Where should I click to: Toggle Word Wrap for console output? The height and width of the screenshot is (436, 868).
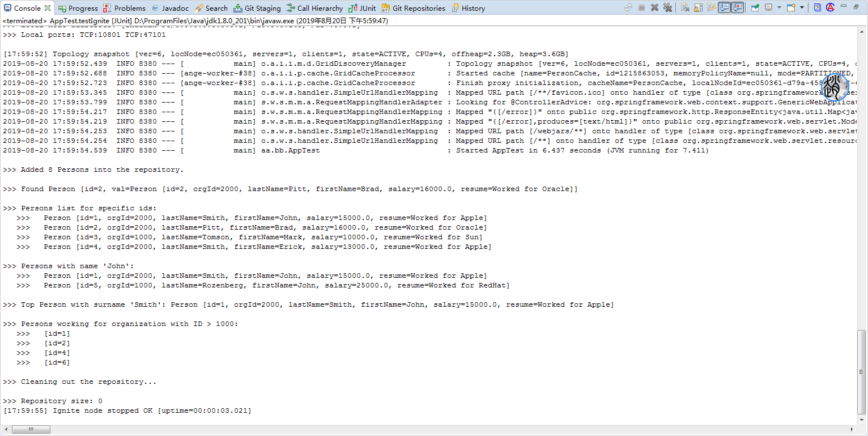(x=711, y=8)
